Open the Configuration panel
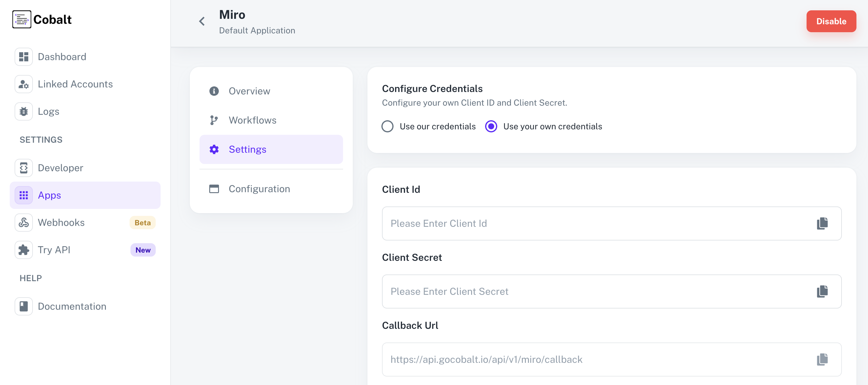Viewport: 868px width, 385px height. pos(259,189)
